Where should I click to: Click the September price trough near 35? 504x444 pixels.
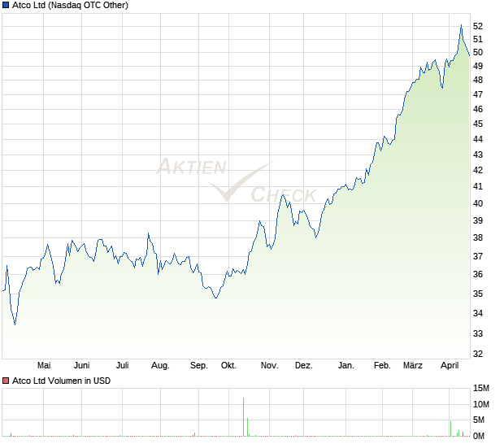pos(216,298)
